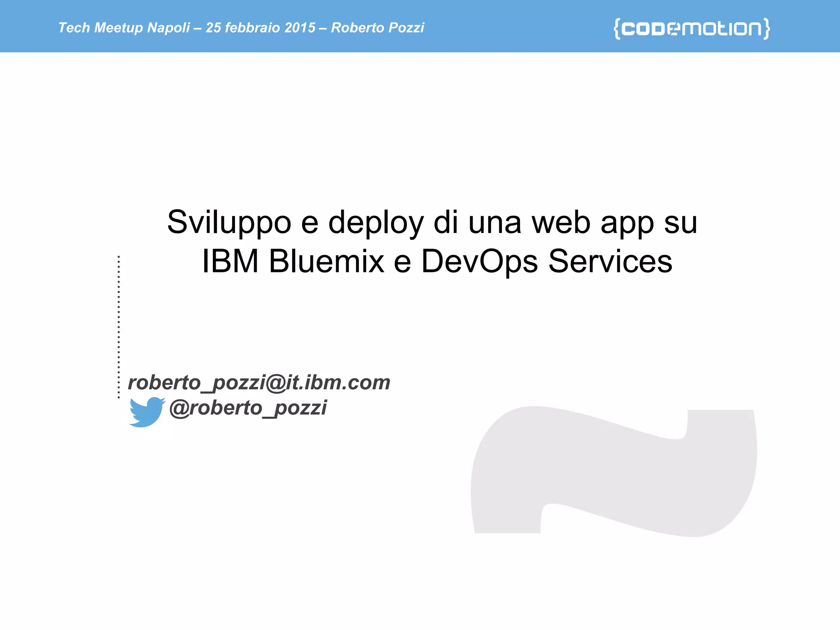The width and height of the screenshot is (840, 630).
Task: Click the word "Bluemix" in the title
Action: [326, 261]
